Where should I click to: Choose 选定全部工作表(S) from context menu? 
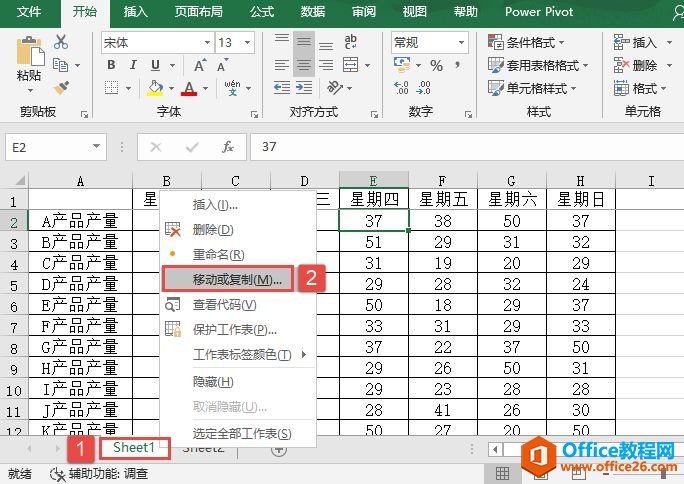coord(238,433)
